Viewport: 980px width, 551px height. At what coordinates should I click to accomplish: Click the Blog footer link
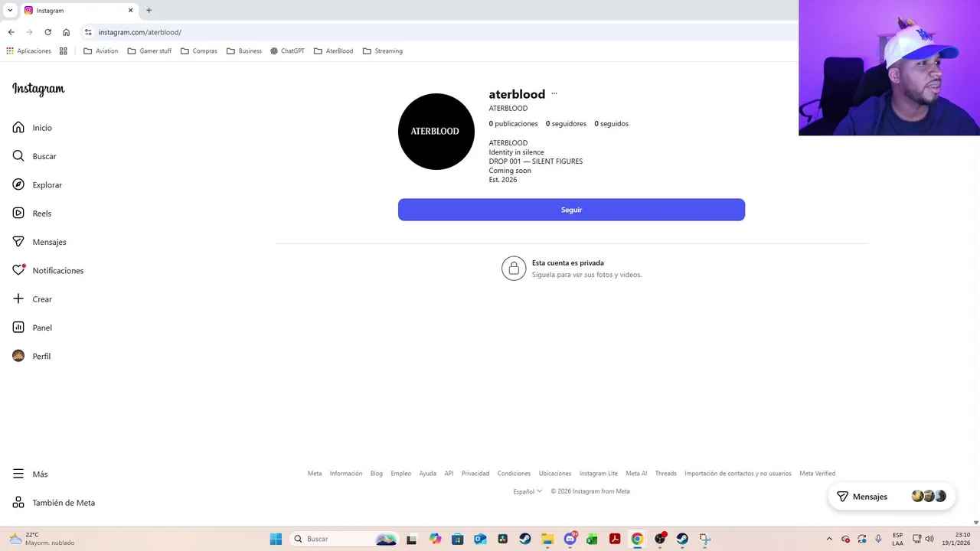coord(377,474)
